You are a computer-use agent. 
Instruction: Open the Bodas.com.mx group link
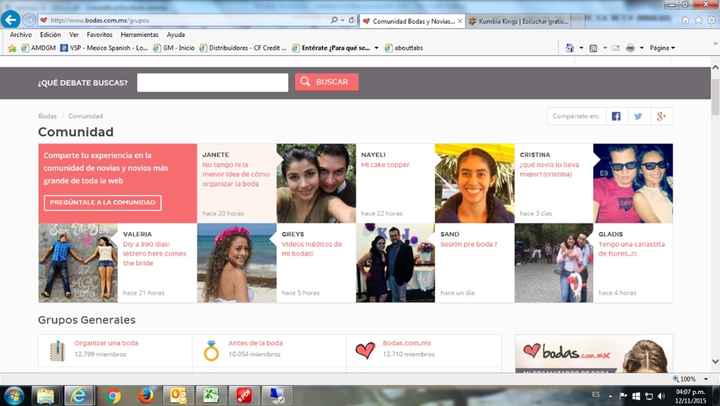point(407,343)
